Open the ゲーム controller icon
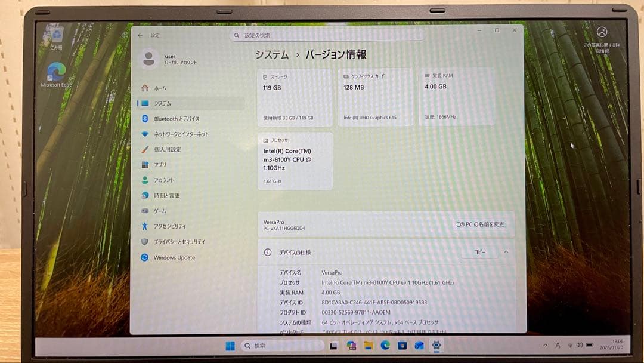This screenshot has height=363, width=644. click(144, 210)
